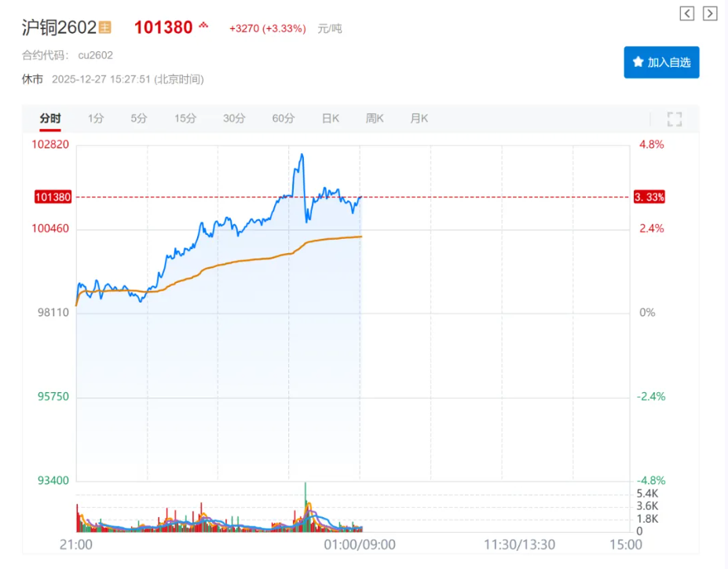This screenshot has height=569, width=728.
Task: Switch to the 日K daily chart
Action: [x=331, y=119]
